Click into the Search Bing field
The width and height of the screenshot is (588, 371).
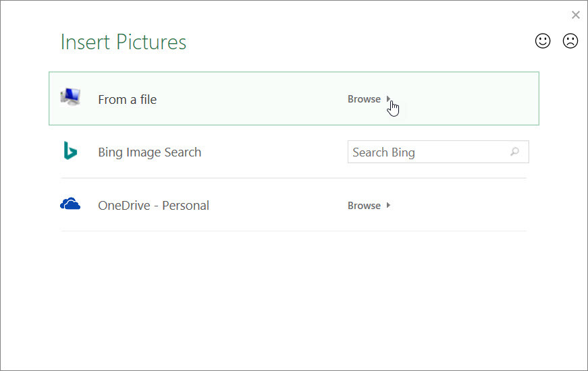click(438, 152)
